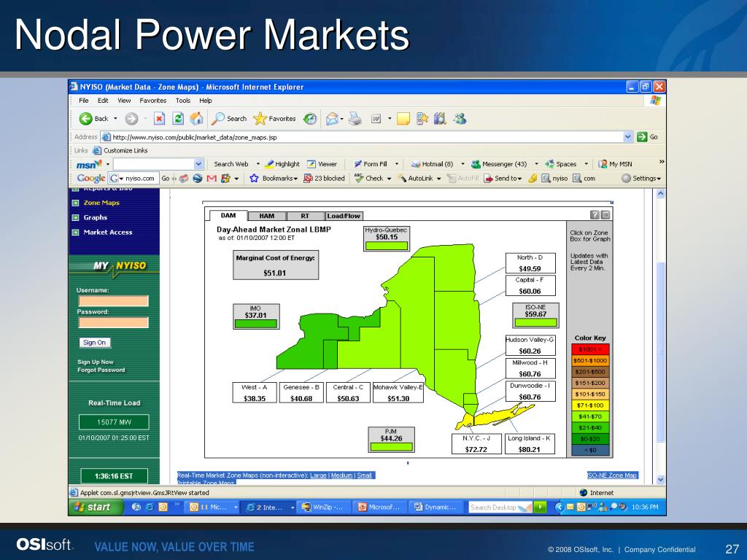
Task: Click the Sign On button
Action: point(94,343)
